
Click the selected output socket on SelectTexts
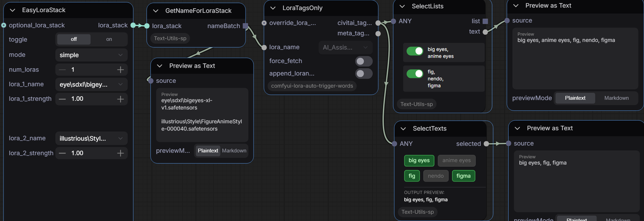pyautogui.click(x=486, y=144)
